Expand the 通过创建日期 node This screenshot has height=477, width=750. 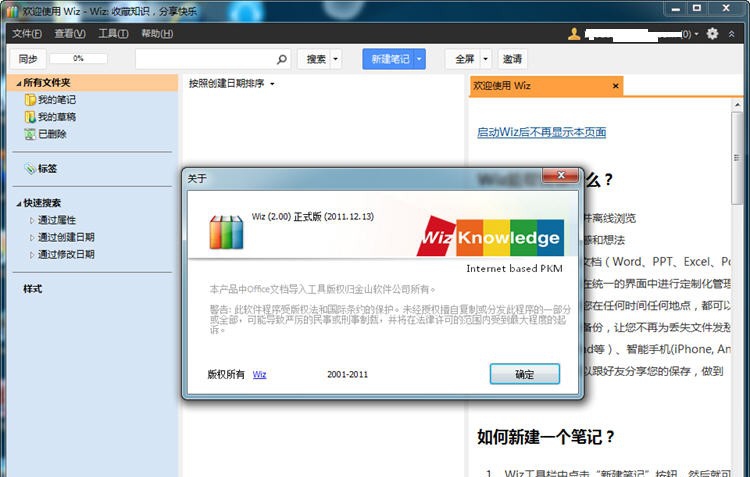[x=32, y=238]
